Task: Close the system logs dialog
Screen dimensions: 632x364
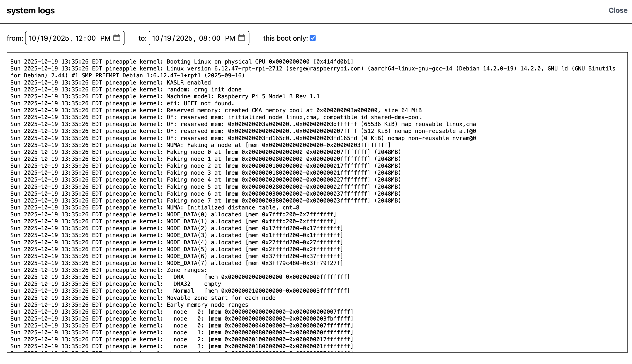Action: pyautogui.click(x=618, y=10)
